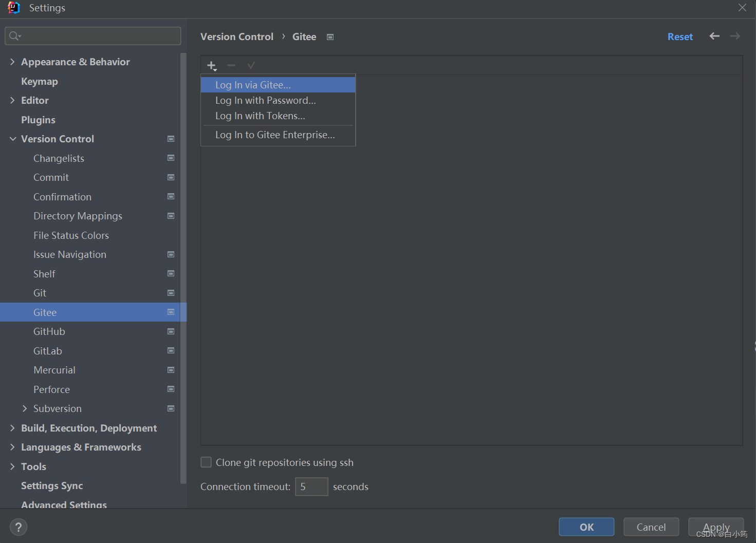Click project-level icon on Commit row
756x543 pixels.
(x=171, y=177)
